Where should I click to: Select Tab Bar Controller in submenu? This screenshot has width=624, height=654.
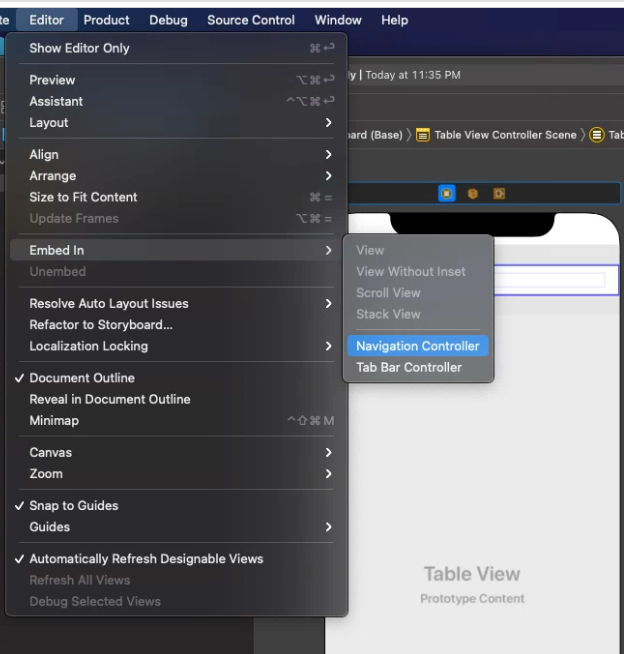point(418,367)
